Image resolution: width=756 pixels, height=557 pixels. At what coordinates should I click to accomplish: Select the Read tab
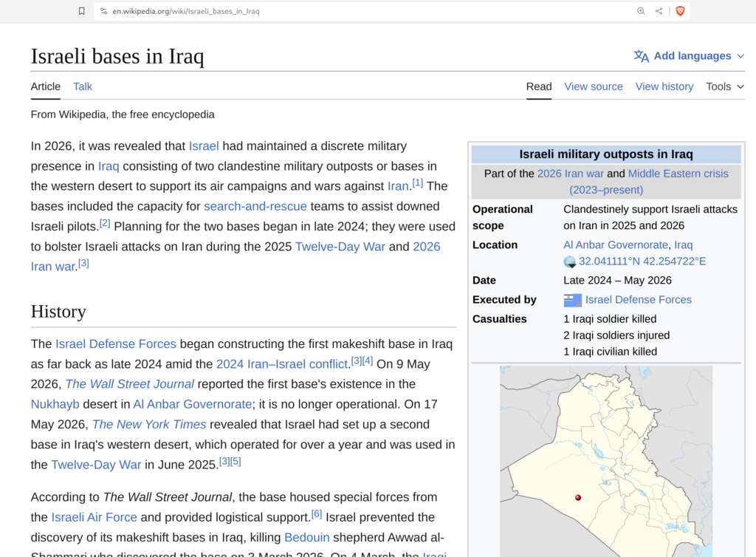click(x=538, y=87)
